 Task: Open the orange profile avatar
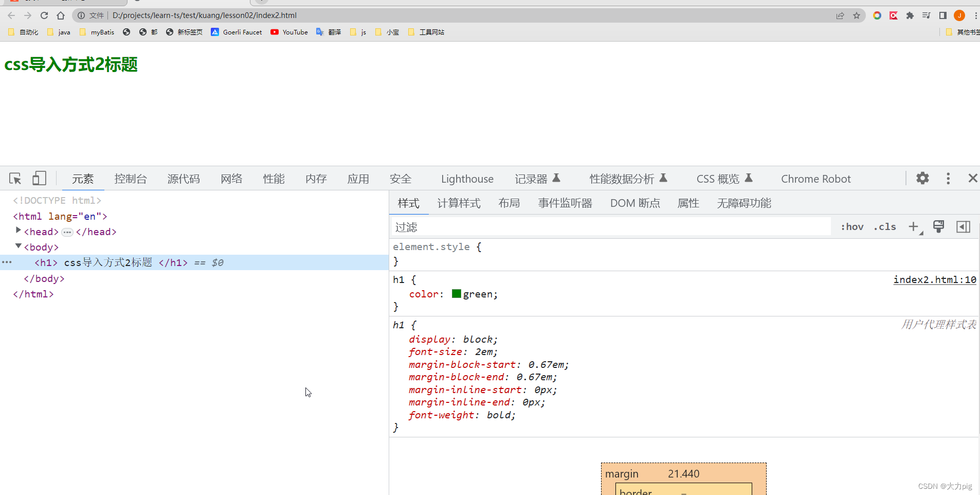[959, 15]
